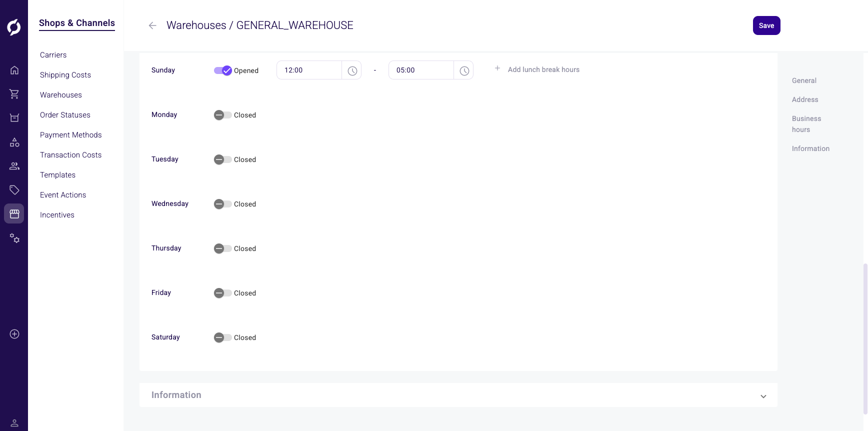Screen dimensions: 868x431
Task: Click the Sunday 12:00 opening time field
Action: coord(309,70)
